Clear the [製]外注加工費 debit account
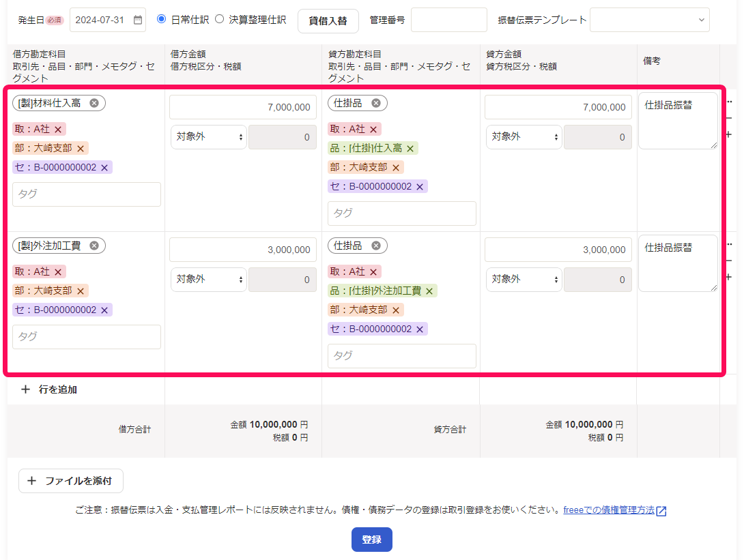 (x=94, y=246)
